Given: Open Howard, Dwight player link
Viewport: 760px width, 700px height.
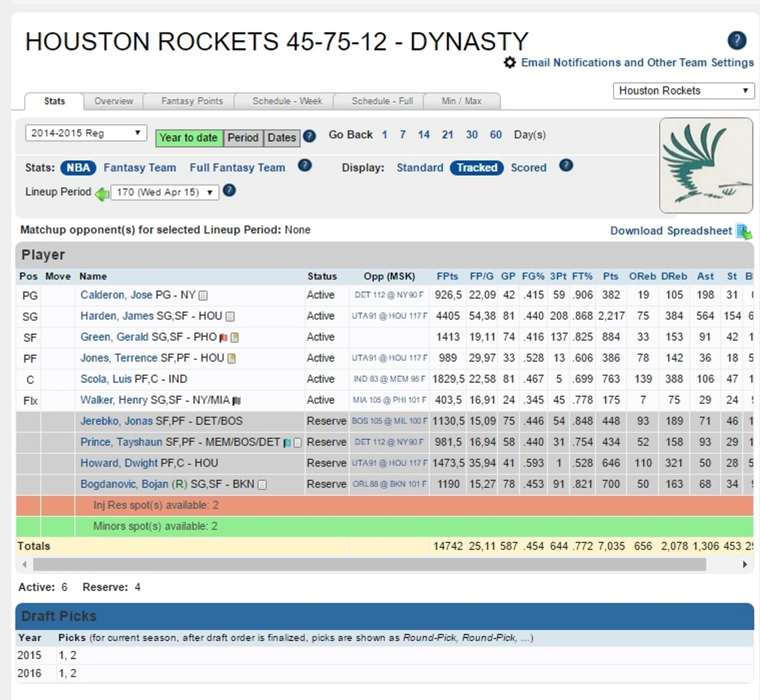Looking at the screenshot, I should [119, 463].
